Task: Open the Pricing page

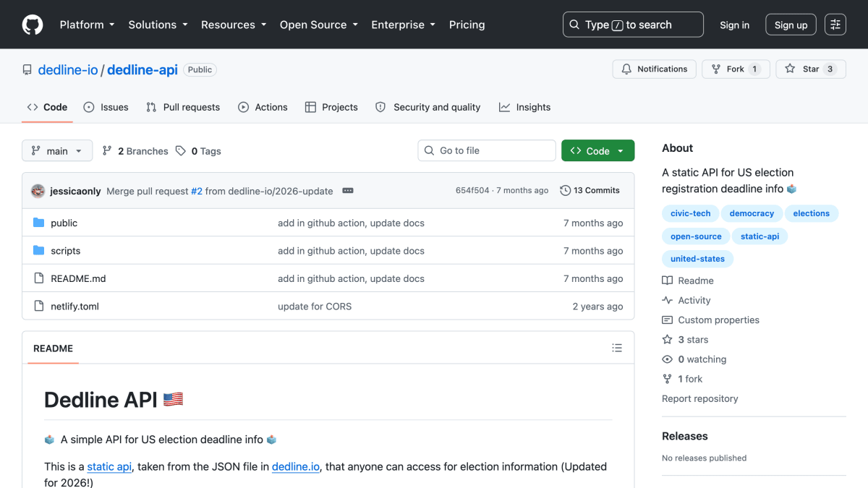Action: click(467, 25)
